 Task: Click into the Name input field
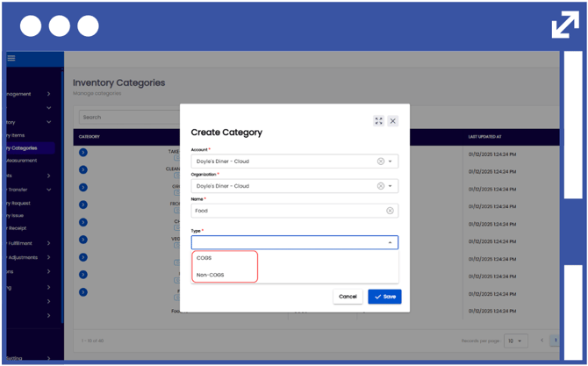click(x=285, y=211)
